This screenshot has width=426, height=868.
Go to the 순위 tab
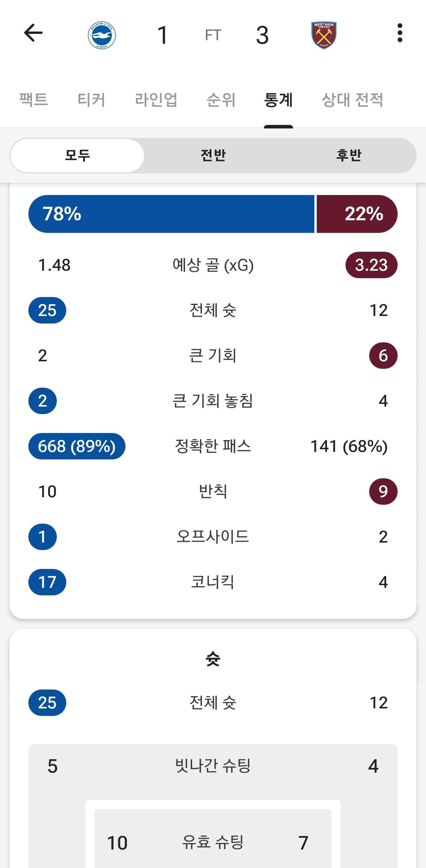(x=221, y=99)
